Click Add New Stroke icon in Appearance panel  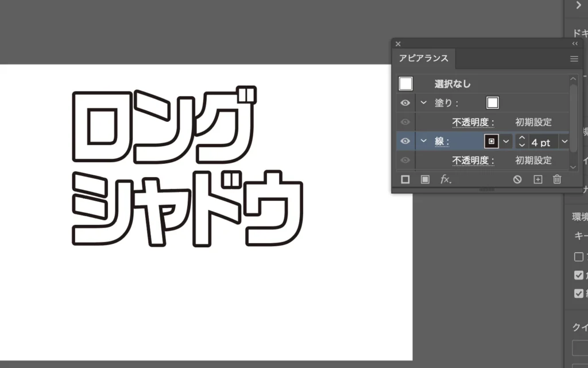point(405,179)
